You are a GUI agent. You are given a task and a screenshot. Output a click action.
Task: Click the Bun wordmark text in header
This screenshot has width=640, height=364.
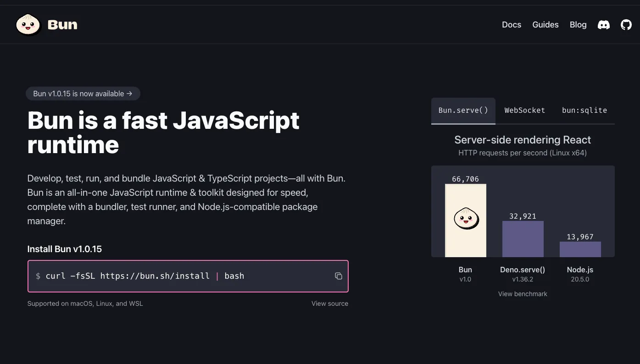tap(62, 25)
